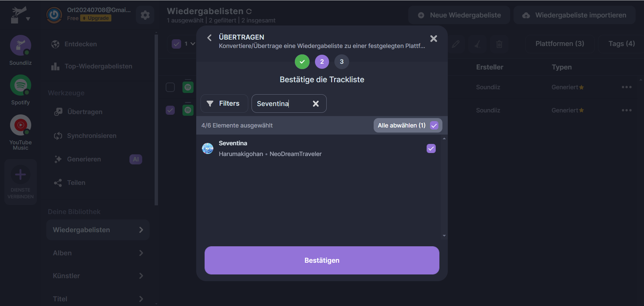644x306 pixels.
Task: Open the Filters button
Action: coord(224,104)
